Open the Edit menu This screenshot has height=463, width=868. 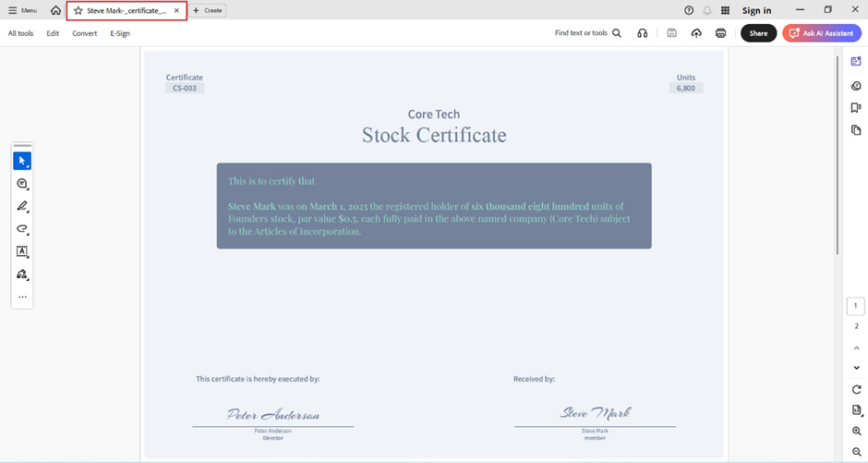coord(53,33)
